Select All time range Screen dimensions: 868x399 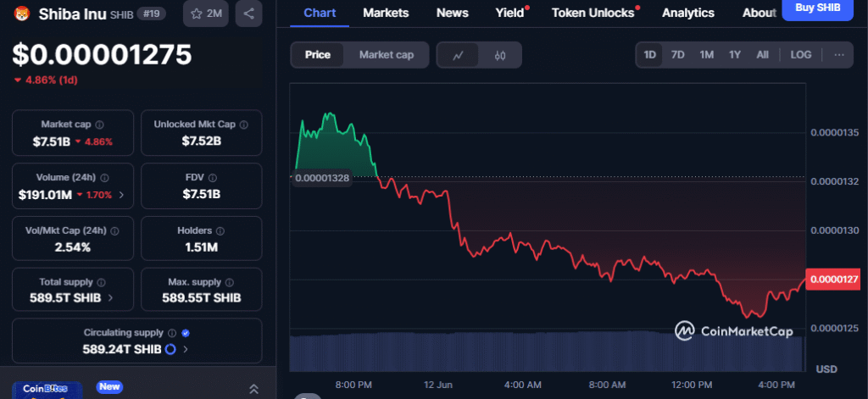click(x=762, y=55)
